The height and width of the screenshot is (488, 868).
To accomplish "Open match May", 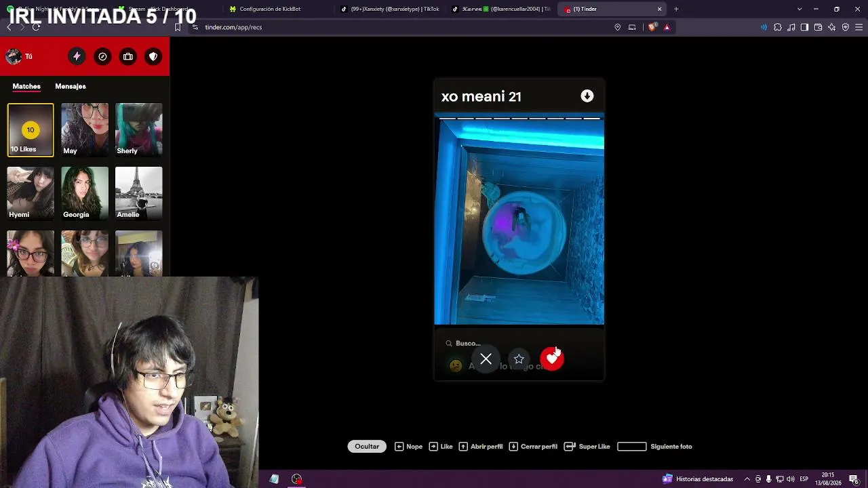I will (85, 129).
